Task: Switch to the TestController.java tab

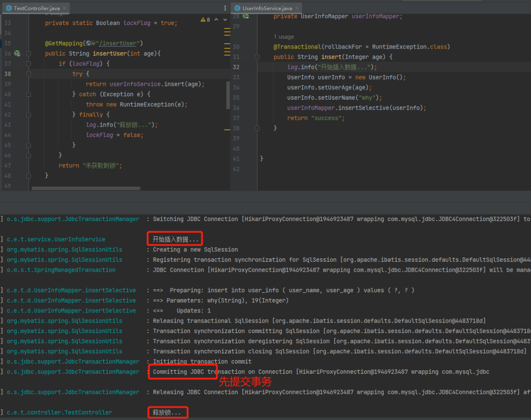Action: click(x=36, y=8)
